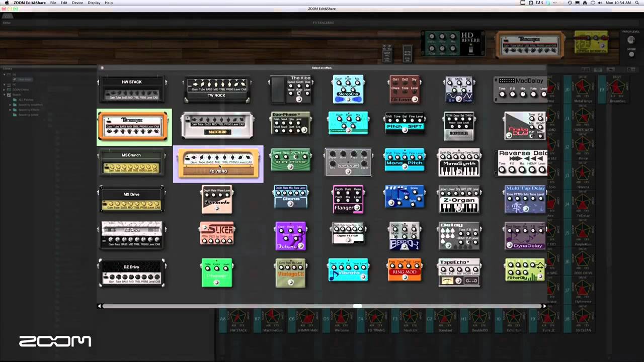Select the StereoCho chorus pedal
Screen dimensions: 644x362
(348, 89)
